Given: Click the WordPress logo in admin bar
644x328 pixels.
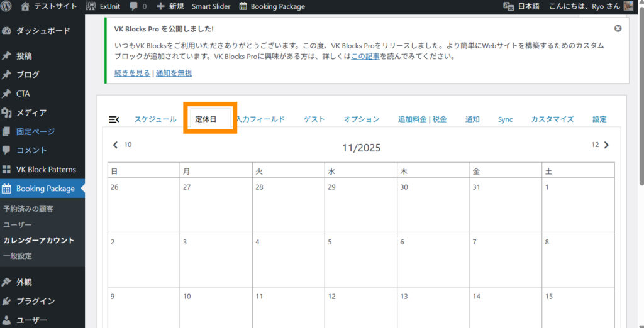Looking at the screenshot, I should (7, 6).
